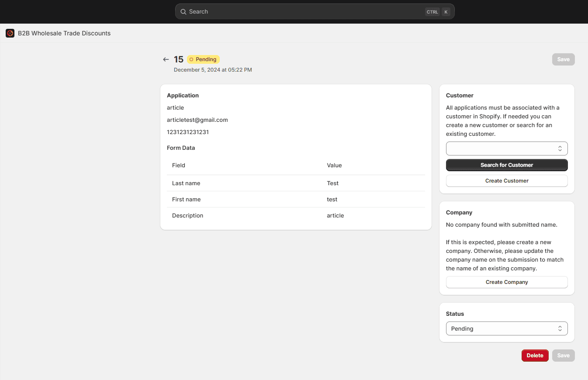The height and width of the screenshot is (380, 588).
Task: Open the Status Pending dropdown
Action: (507, 328)
